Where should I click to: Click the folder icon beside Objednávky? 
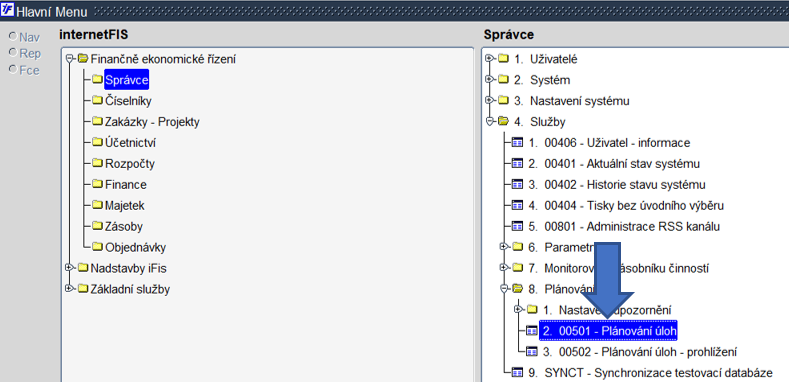tap(97, 247)
